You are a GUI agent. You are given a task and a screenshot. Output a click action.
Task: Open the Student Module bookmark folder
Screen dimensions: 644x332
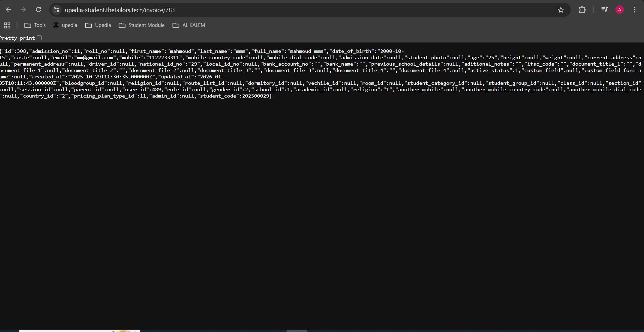(x=142, y=25)
